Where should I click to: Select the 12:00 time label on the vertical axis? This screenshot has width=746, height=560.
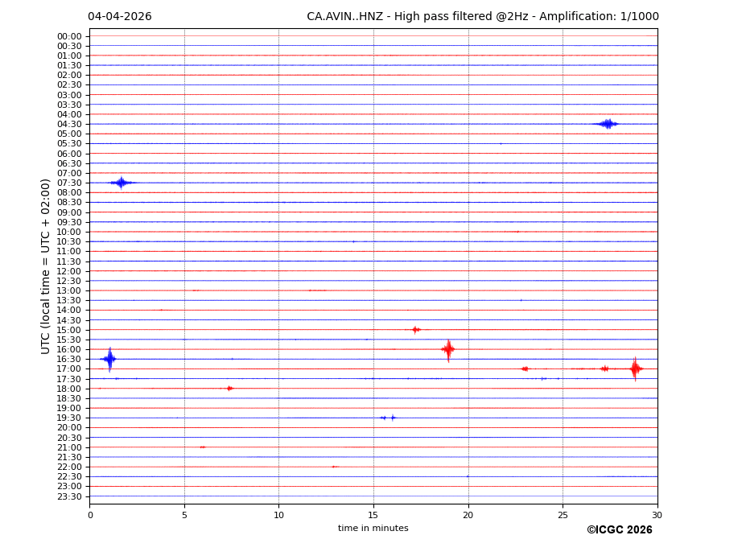coord(69,271)
